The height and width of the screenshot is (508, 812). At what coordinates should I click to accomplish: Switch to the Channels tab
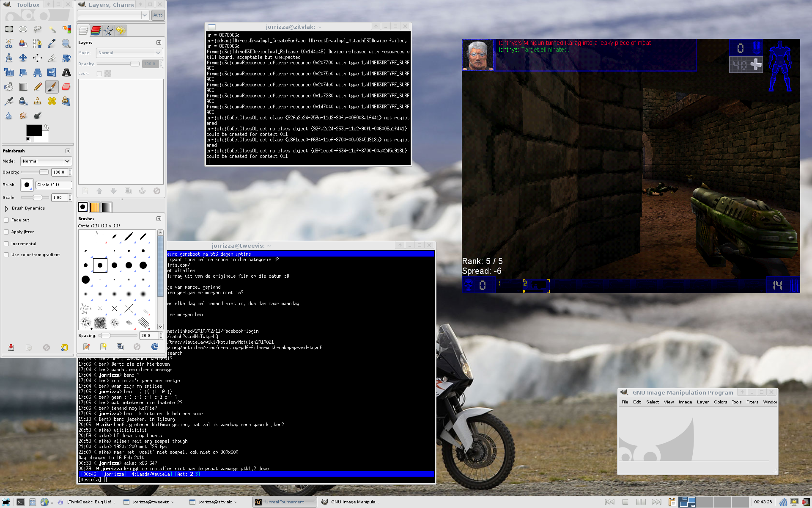[96, 30]
